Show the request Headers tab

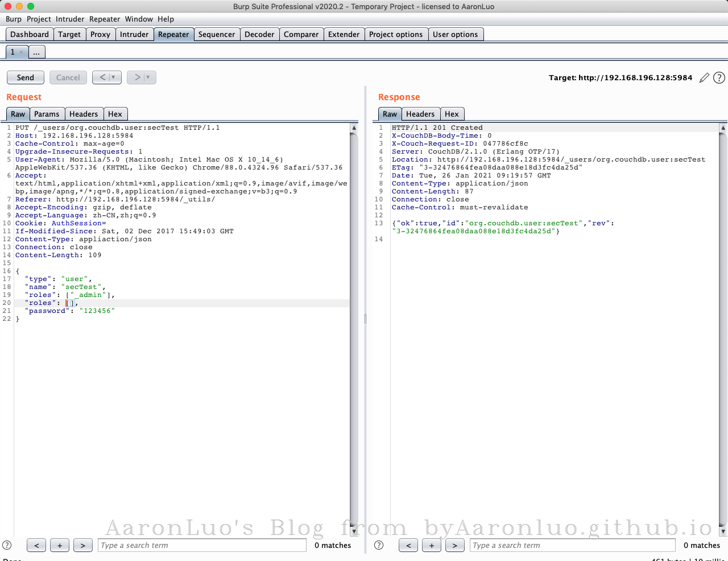84,114
